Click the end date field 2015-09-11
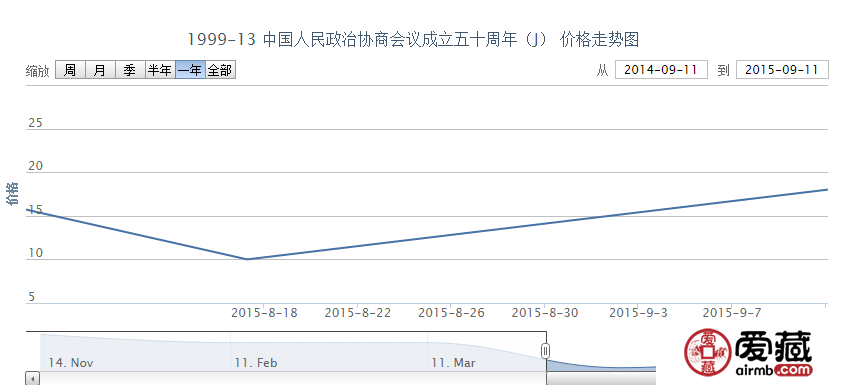Image resolution: width=841 pixels, height=385 pixels. coord(783,70)
